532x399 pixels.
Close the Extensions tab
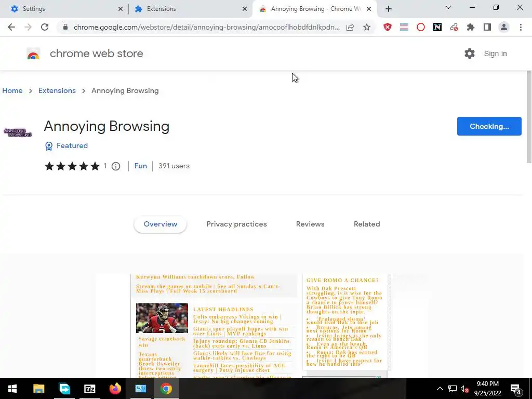[x=245, y=9]
